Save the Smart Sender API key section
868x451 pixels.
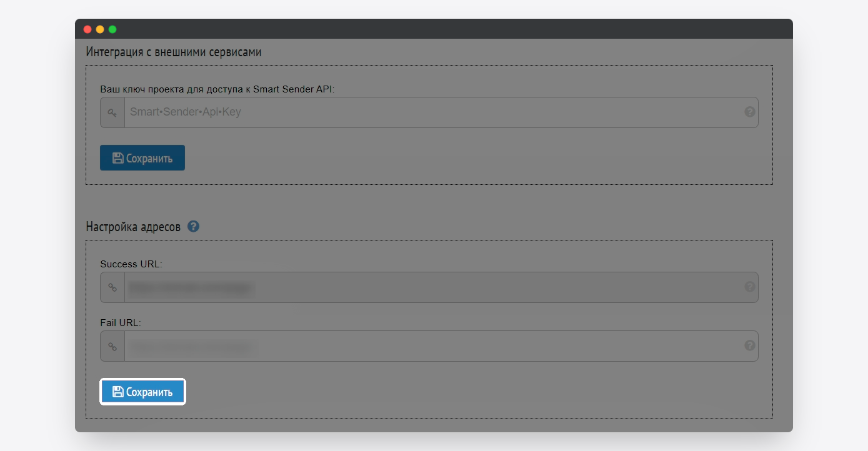coord(142,158)
